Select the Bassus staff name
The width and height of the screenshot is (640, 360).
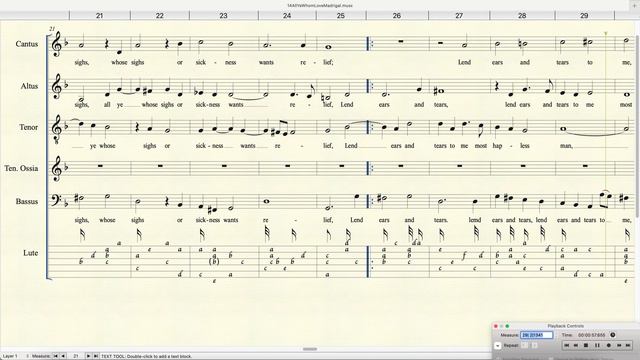tap(27, 202)
